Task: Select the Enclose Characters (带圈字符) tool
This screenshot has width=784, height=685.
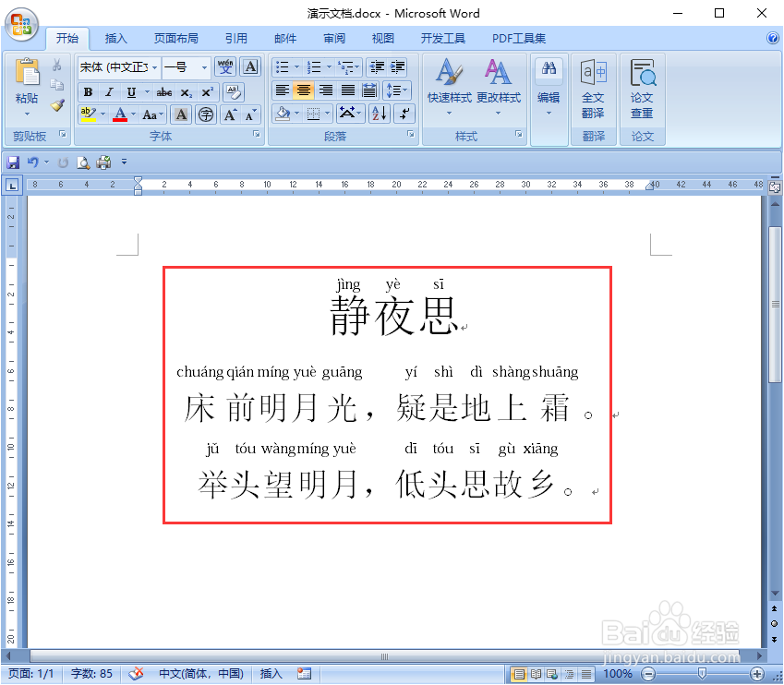Action: pyautogui.click(x=203, y=114)
